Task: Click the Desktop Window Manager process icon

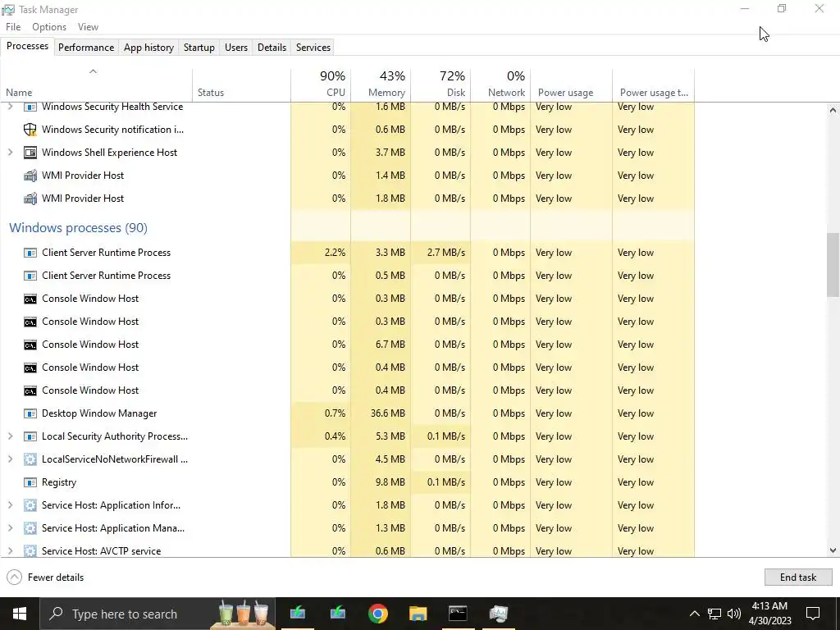Action: click(30, 413)
